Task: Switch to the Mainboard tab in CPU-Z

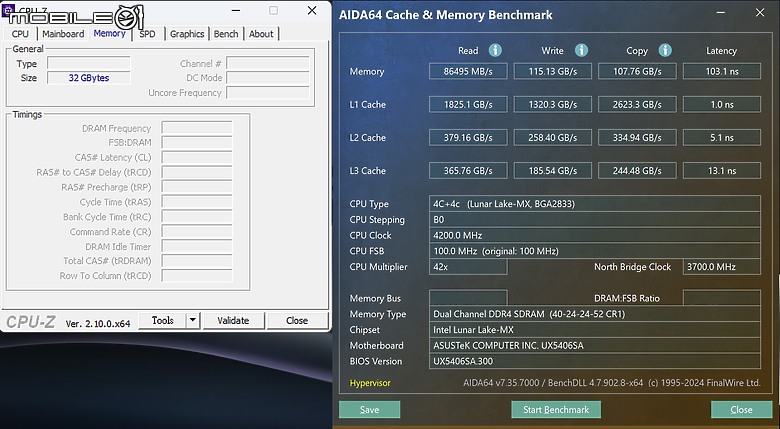Action: pos(63,34)
